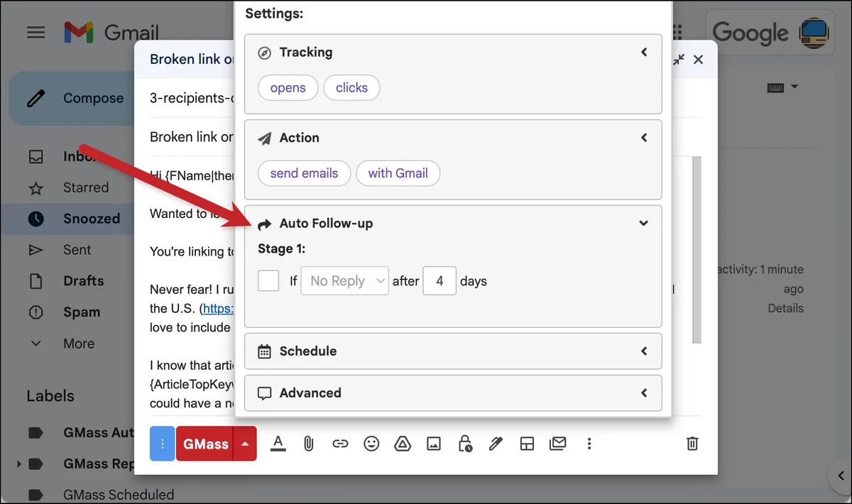The width and height of the screenshot is (852, 504).
Task: Toggle the opens tracking pill
Action: [x=288, y=88]
